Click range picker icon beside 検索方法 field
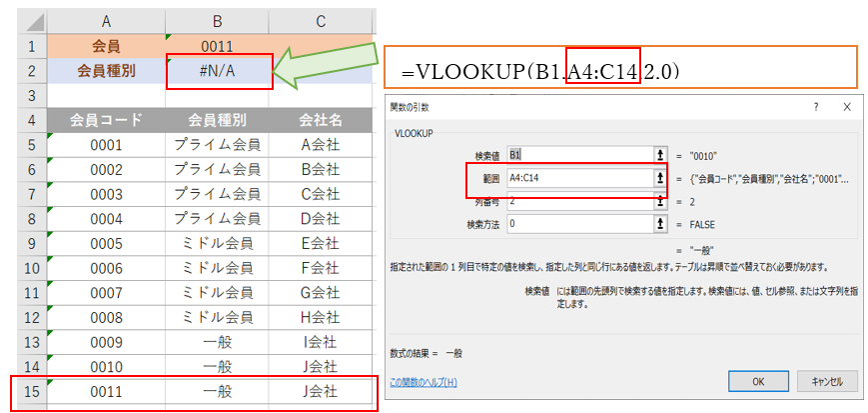The image size is (868, 413). tap(659, 224)
